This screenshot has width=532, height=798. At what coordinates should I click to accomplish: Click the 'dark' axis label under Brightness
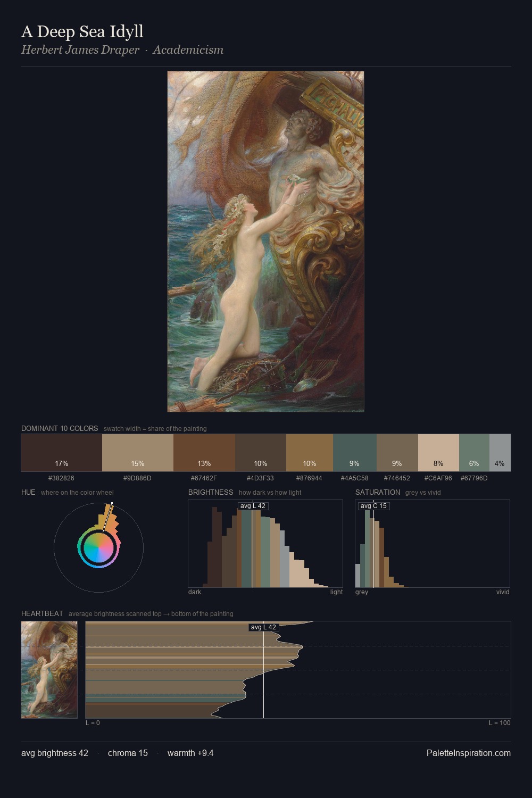[x=195, y=592]
